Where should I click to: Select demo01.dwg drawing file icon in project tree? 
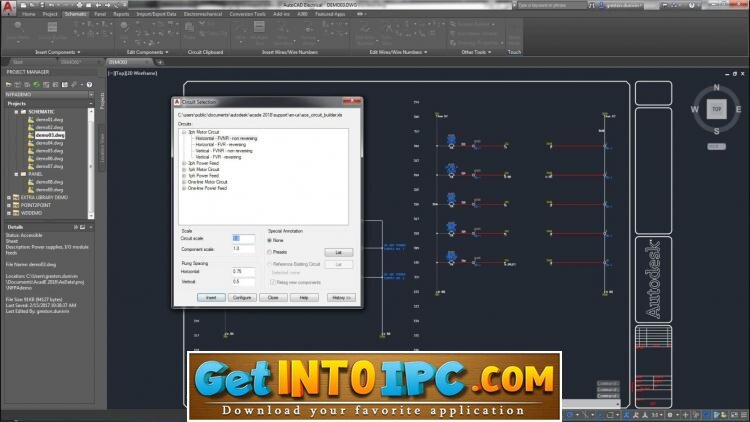point(31,120)
